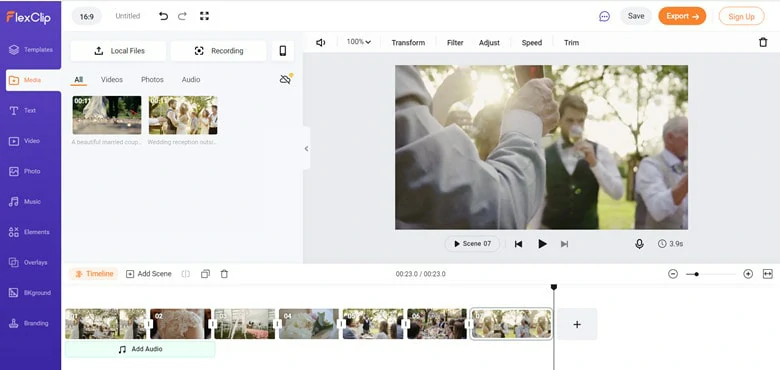Select scene 02 in the timeline
780x370 pixels.
(181, 324)
